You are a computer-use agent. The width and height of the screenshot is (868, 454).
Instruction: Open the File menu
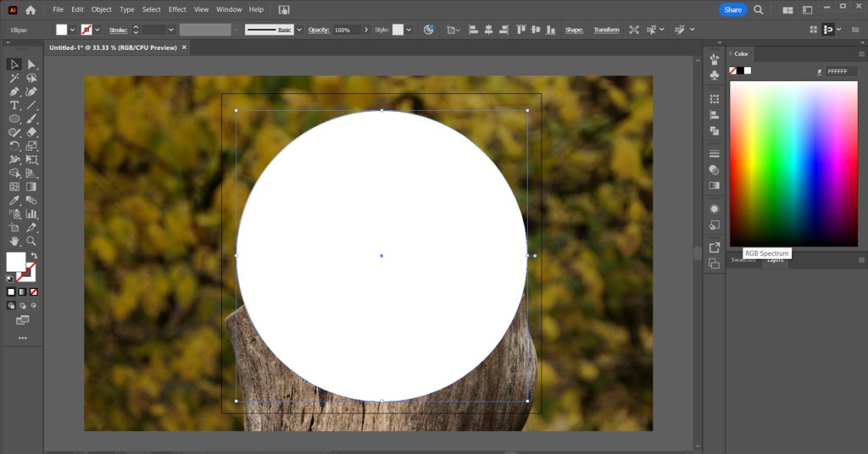tap(58, 9)
